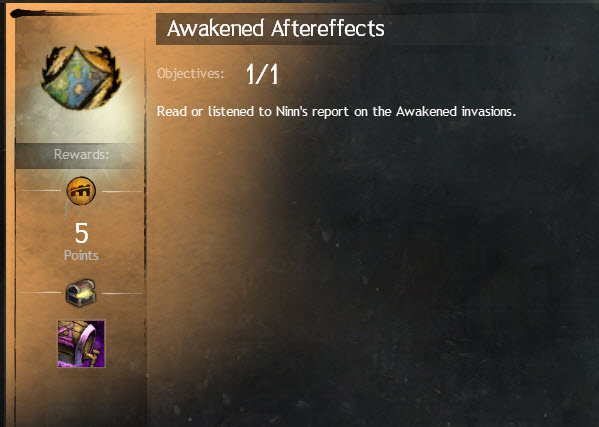The width and height of the screenshot is (599, 427).
Task: Click the reward treasure chest icon
Action: 81,293
